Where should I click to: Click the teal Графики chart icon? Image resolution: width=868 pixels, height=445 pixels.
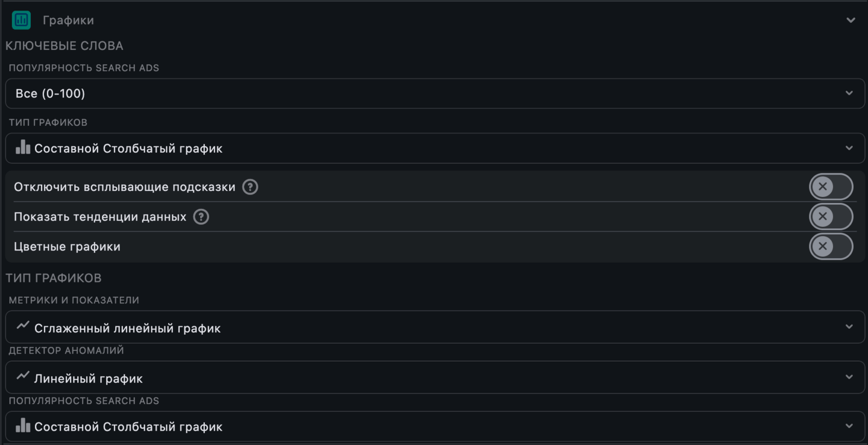coord(21,20)
